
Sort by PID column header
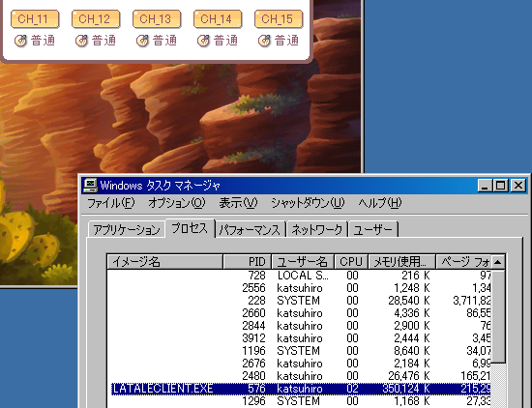[x=248, y=262]
